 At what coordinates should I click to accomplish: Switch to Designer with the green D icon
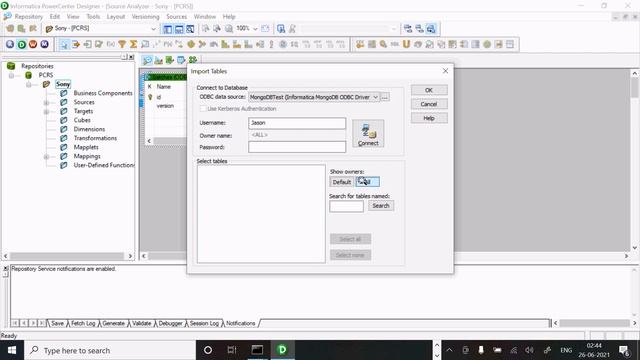[x=22, y=44]
